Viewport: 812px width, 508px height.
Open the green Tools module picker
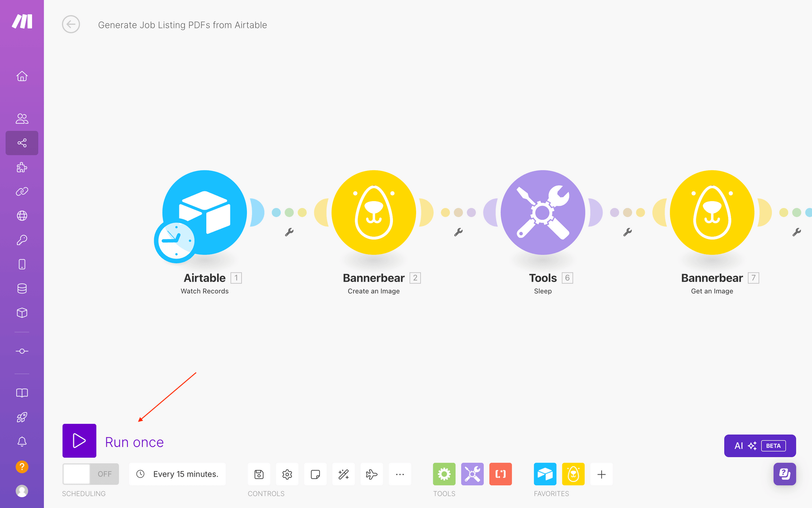tap(444, 474)
